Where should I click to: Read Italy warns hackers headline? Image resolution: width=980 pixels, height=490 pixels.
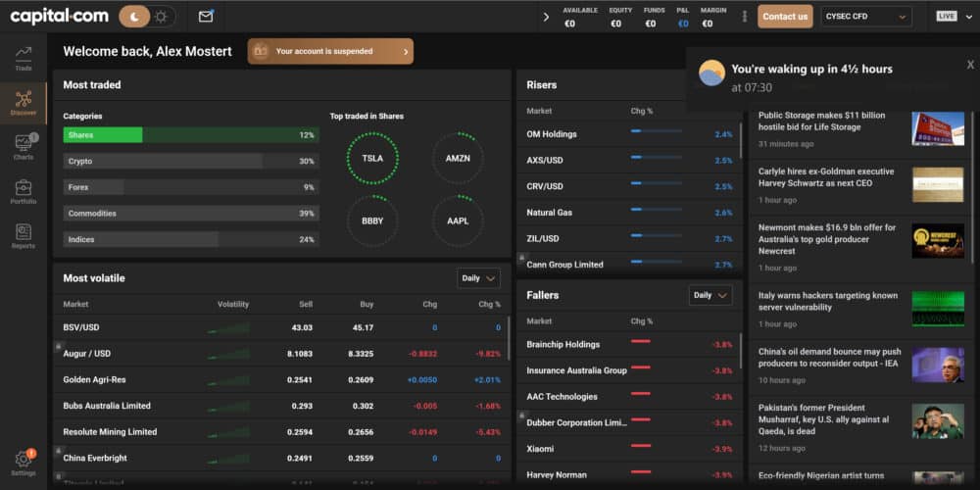coord(827,301)
